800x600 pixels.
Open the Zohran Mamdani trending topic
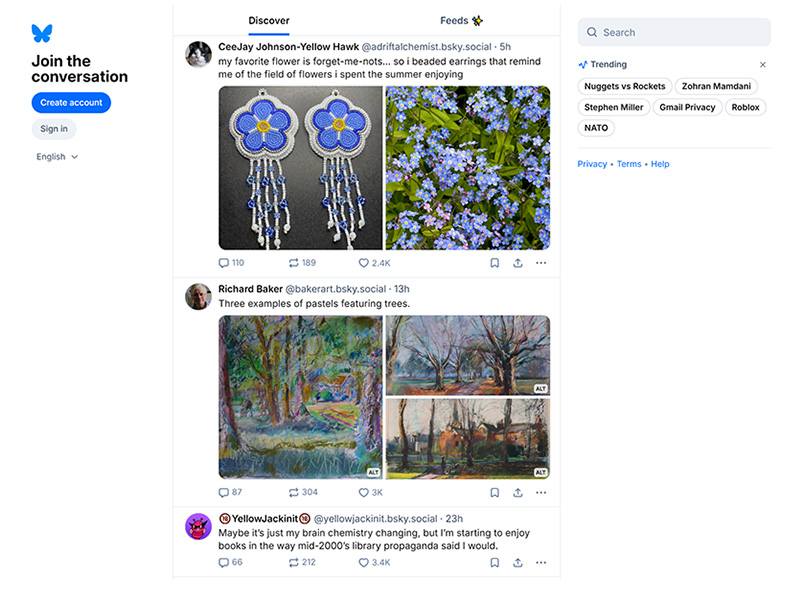[x=716, y=87]
